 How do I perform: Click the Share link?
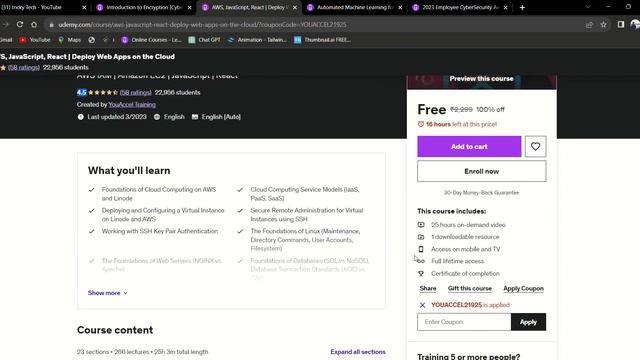[x=428, y=289]
